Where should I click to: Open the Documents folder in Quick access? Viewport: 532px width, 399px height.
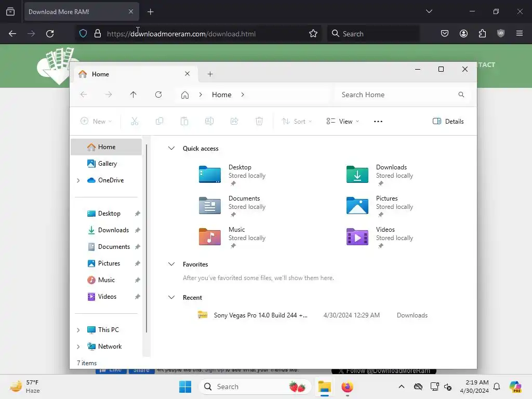(232, 206)
